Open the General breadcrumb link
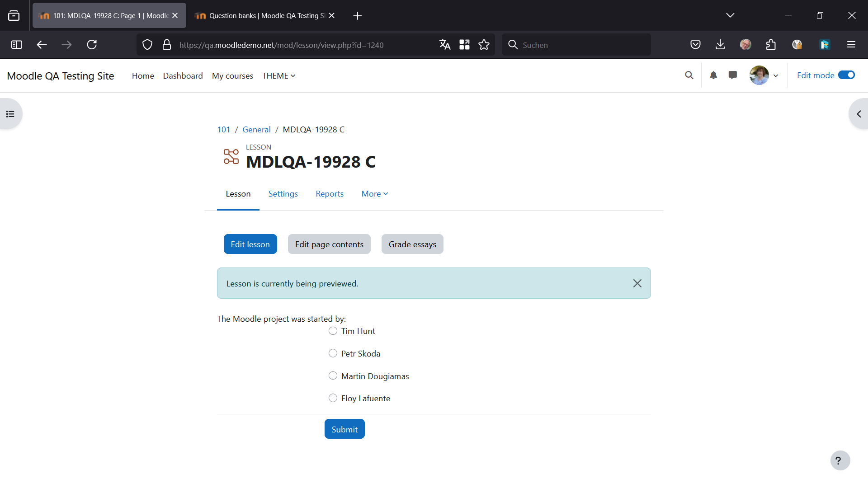Screen dimensions: 868x488 [256, 130]
